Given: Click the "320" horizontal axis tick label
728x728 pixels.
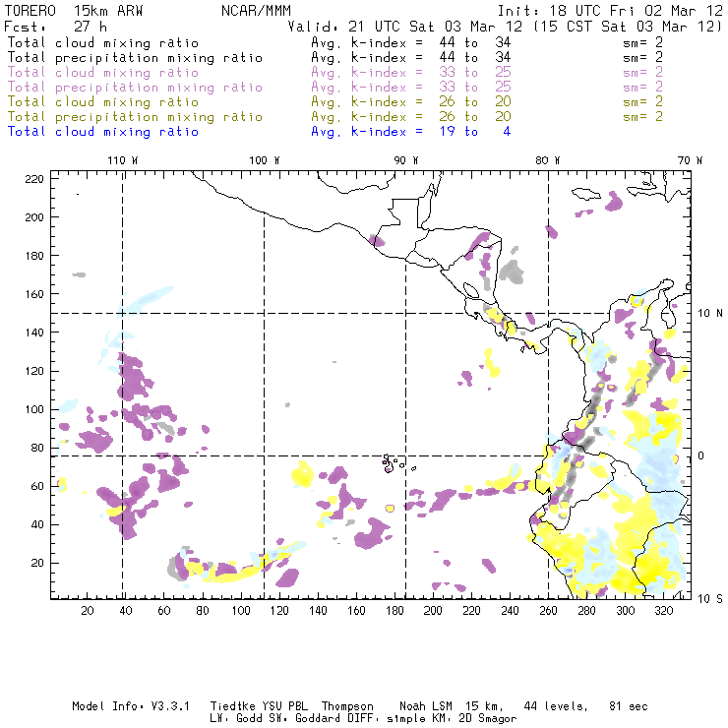Looking at the screenshot, I should pos(663,611).
